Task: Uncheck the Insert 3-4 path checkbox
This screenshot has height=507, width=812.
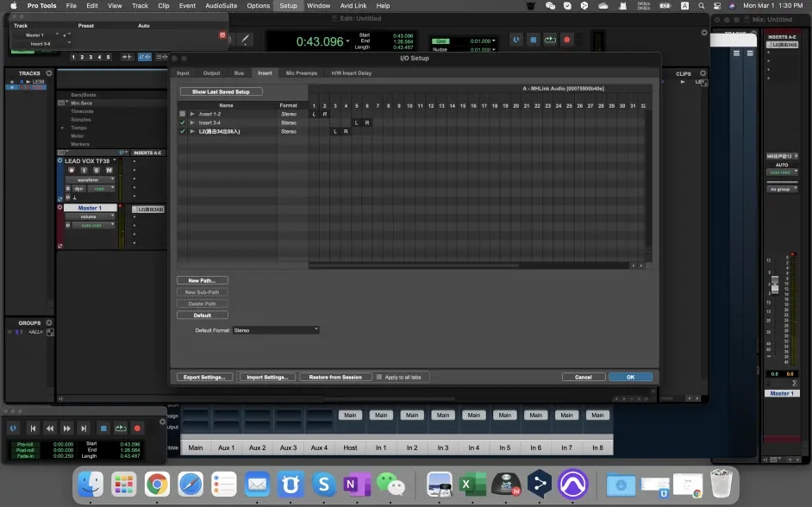Action: pyautogui.click(x=182, y=122)
